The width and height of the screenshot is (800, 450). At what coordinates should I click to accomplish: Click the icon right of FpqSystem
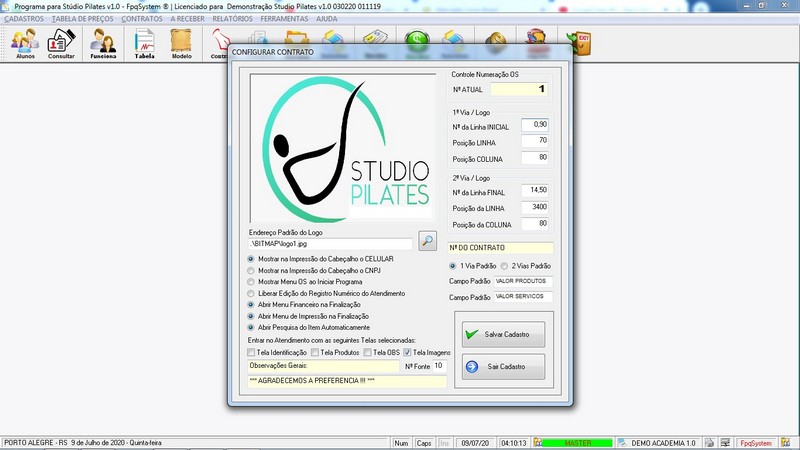click(x=785, y=443)
